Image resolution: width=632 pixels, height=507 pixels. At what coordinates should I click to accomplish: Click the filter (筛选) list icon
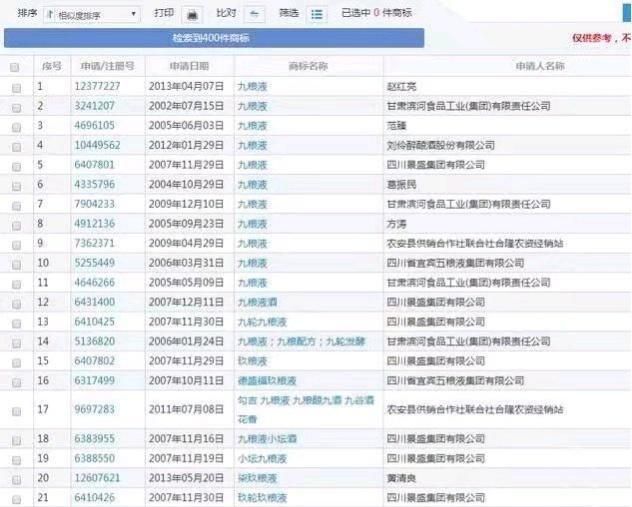[x=317, y=14]
